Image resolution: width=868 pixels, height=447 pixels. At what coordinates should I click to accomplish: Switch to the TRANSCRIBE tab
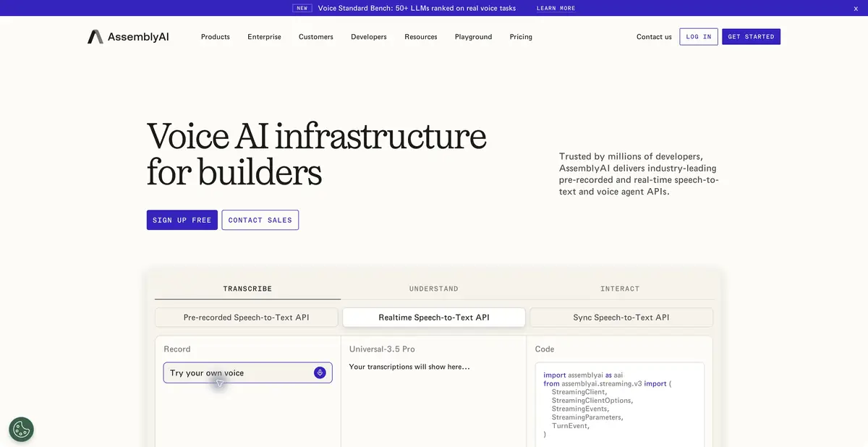247,289
